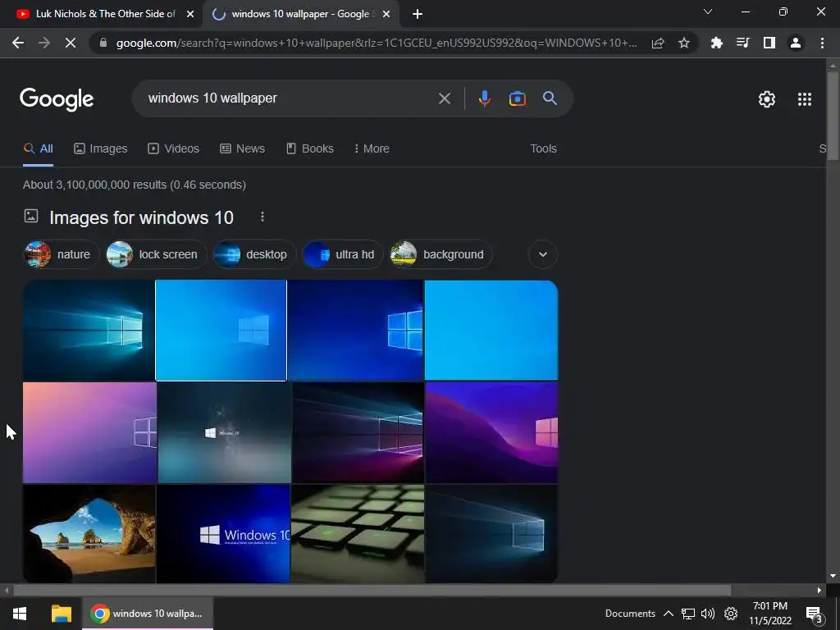Open tab search dropdown arrow
This screenshot has height=630, width=840.
[x=707, y=11]
